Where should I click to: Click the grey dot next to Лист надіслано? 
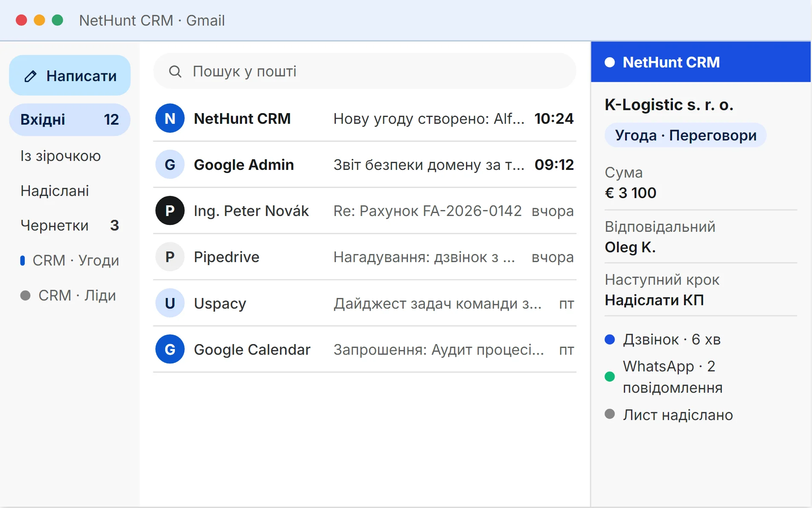[x=610, y=414]
